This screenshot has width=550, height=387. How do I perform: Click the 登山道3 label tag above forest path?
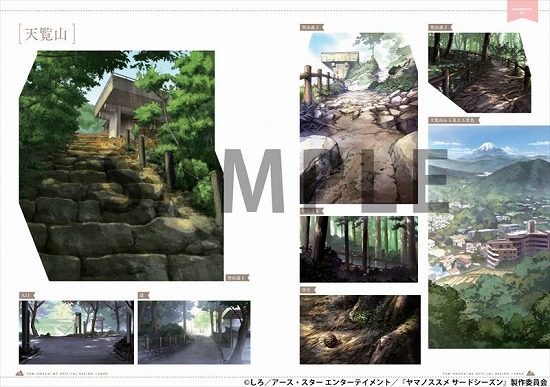(x=440, y=27)
